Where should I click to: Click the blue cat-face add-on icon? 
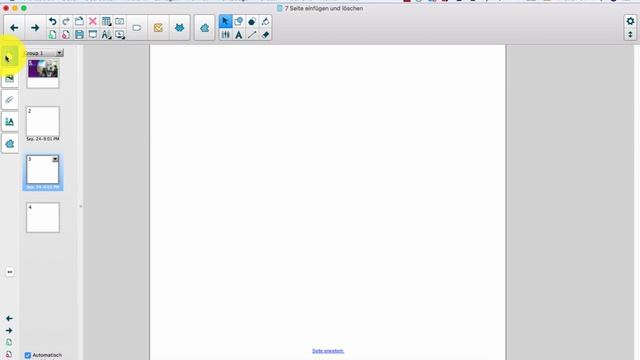point(180,28)
